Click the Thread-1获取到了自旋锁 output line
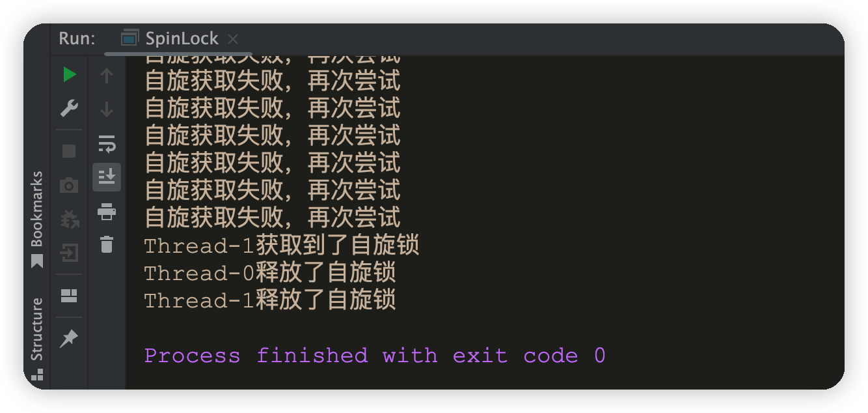 282,246
